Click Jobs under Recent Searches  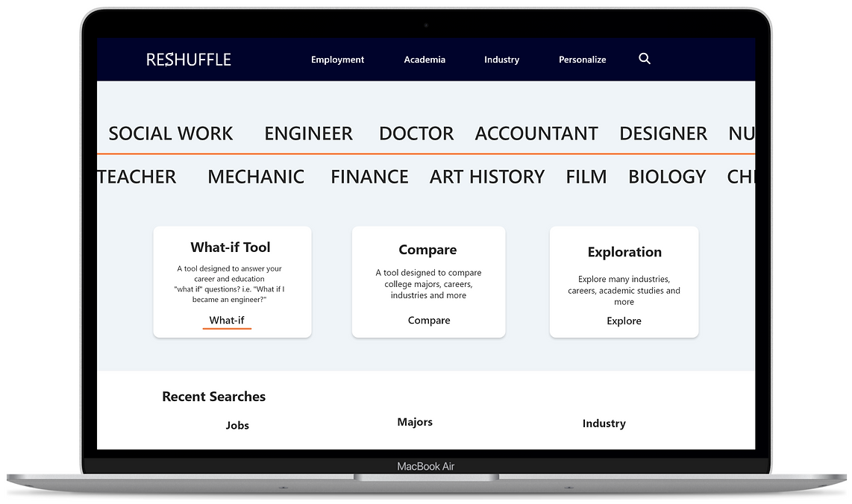click(x=237, y=425)
